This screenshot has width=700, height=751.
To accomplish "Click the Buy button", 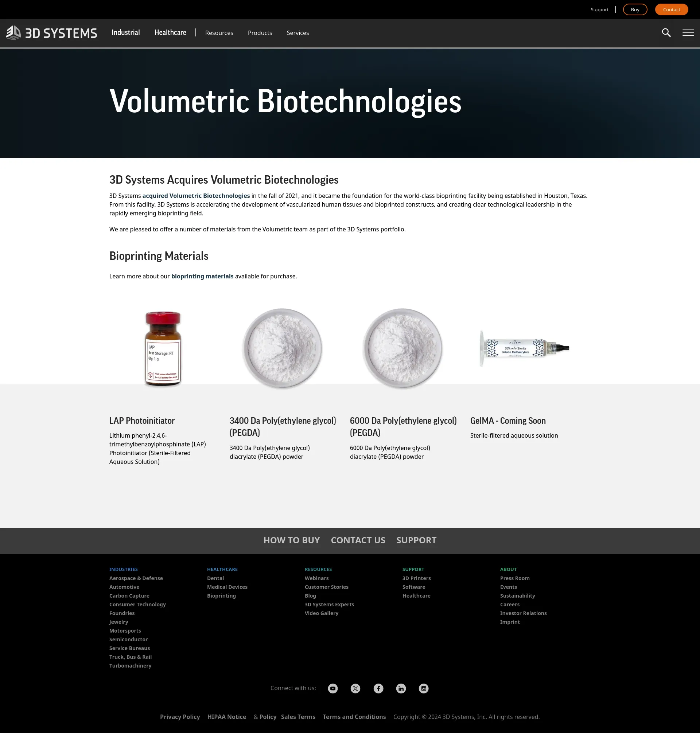I will tap(635, 9).
